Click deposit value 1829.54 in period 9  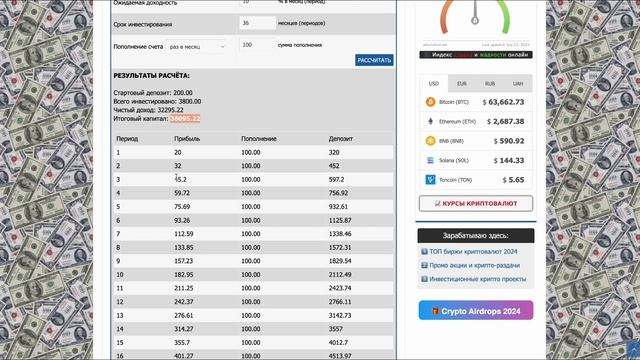click(340, 261)
